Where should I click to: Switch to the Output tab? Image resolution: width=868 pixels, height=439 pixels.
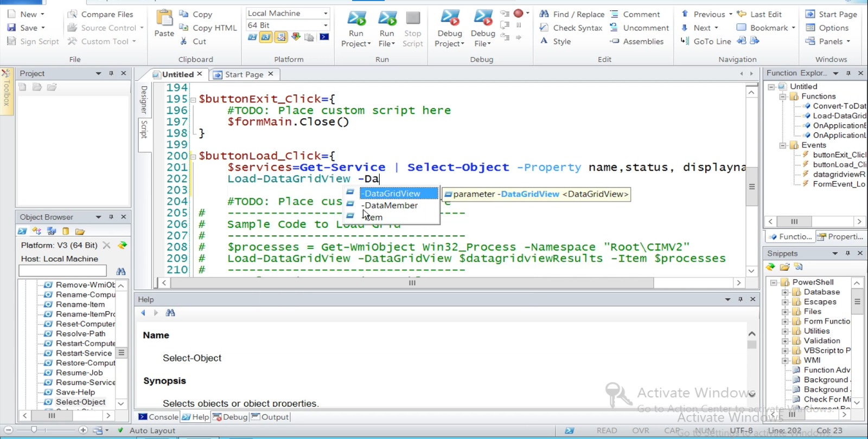tap(270, 417)
